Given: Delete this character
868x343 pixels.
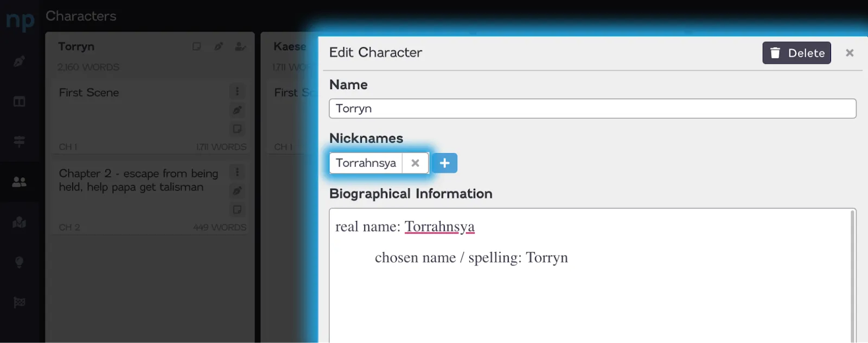Looking at the screenshot, I should click(796, 53).
